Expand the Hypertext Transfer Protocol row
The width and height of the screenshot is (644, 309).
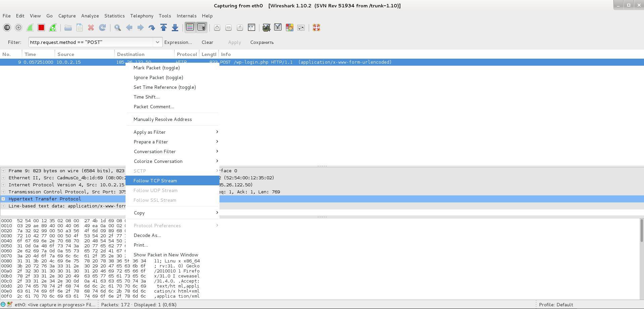click(x=3, y=199)
